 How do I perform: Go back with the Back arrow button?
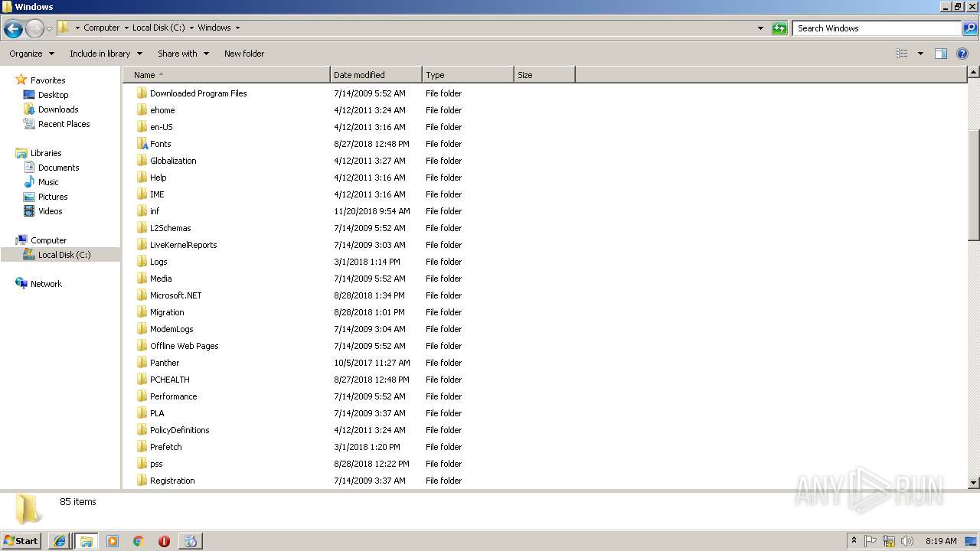coord(13,29)
